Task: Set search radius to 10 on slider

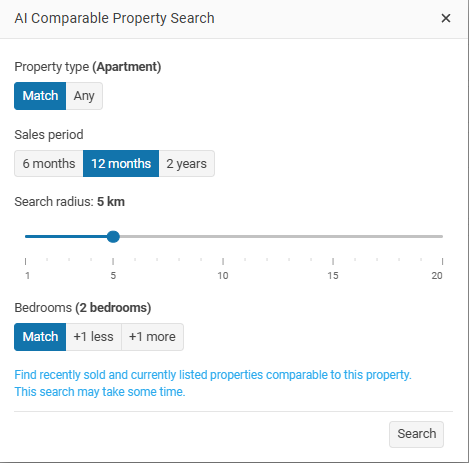Action: click(x=223, y=237)
